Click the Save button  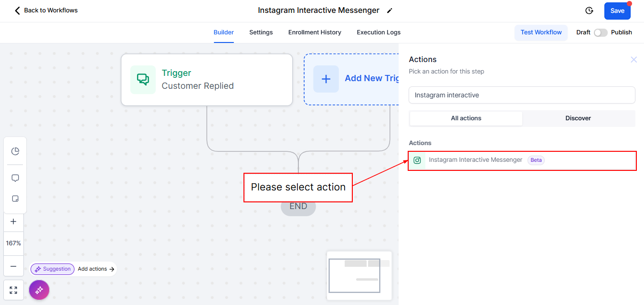pyautogui.click(x=617, y=11)
